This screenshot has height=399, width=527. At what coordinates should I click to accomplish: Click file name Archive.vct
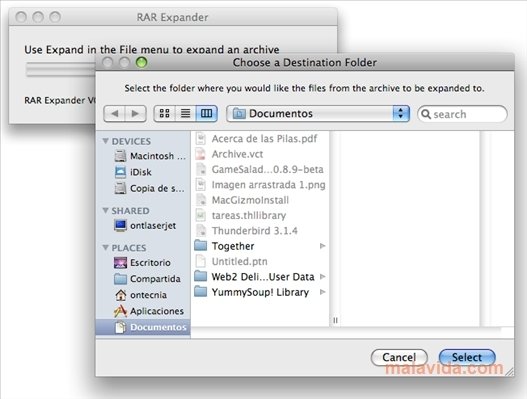coord(237,154)
